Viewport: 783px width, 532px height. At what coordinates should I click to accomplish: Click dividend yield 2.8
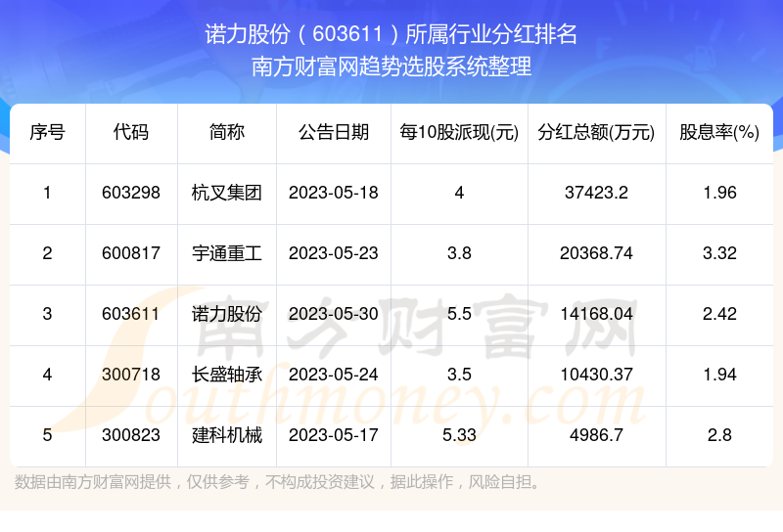719,435
